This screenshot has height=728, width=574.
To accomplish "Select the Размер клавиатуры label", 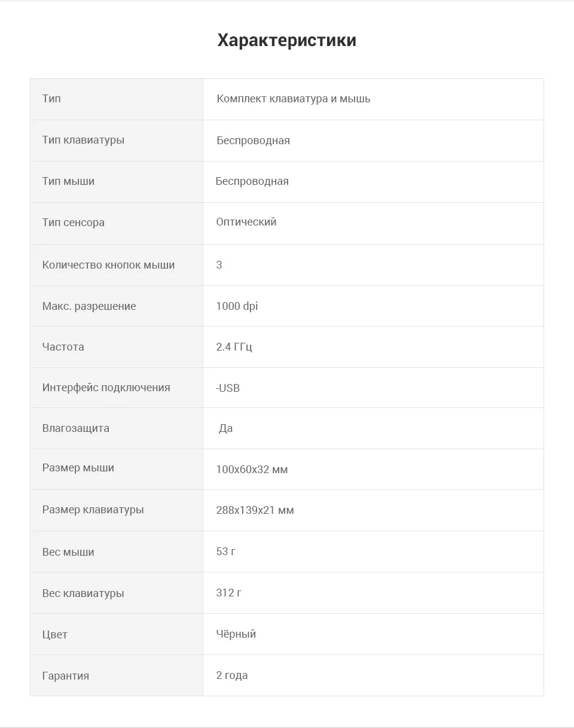I will tap(93, 510).
